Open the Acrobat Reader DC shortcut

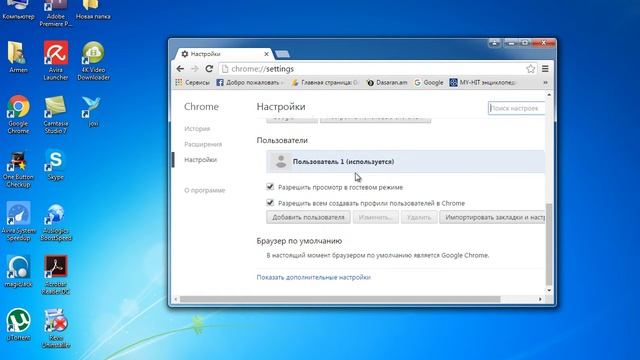click(56, 275)
